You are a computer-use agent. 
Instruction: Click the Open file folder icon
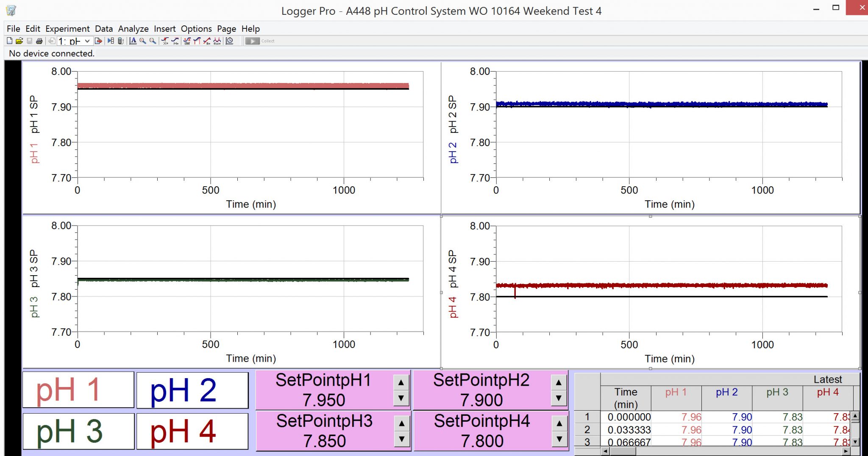(x=19, y=41)
